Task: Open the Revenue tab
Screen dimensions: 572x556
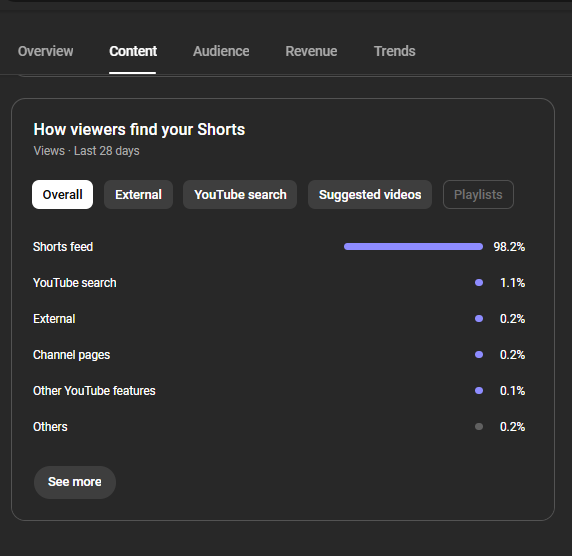Action: 311,51
